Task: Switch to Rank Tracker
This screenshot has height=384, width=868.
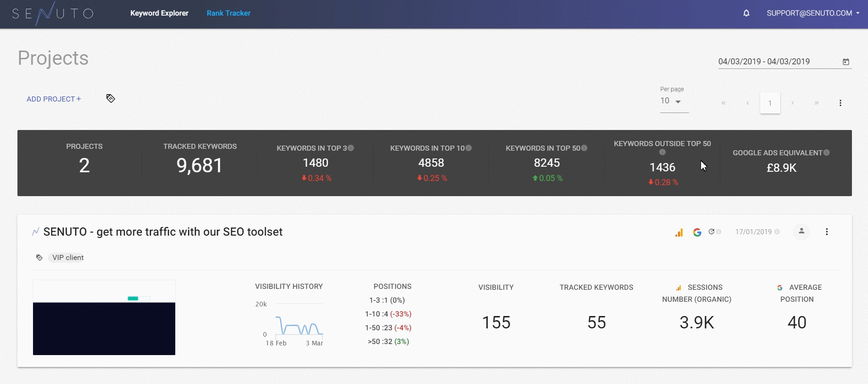Action: coord(228,13)
